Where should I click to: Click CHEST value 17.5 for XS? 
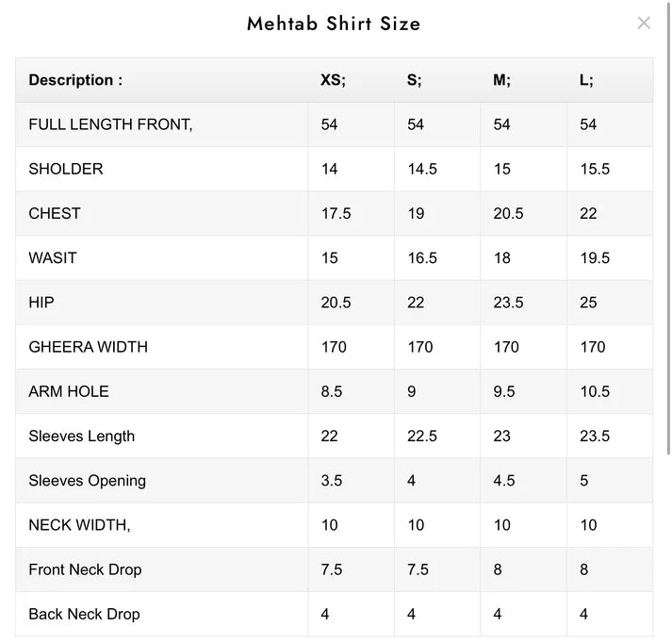[336, 213]
